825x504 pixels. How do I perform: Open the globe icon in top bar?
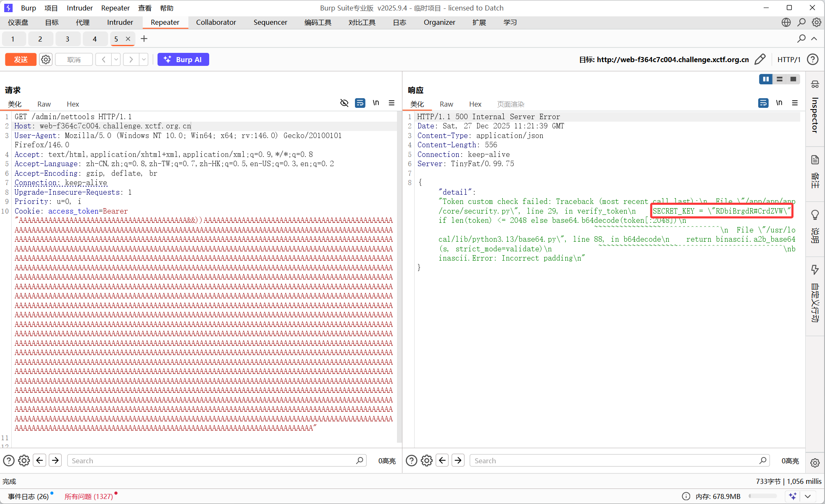(786, 22)
